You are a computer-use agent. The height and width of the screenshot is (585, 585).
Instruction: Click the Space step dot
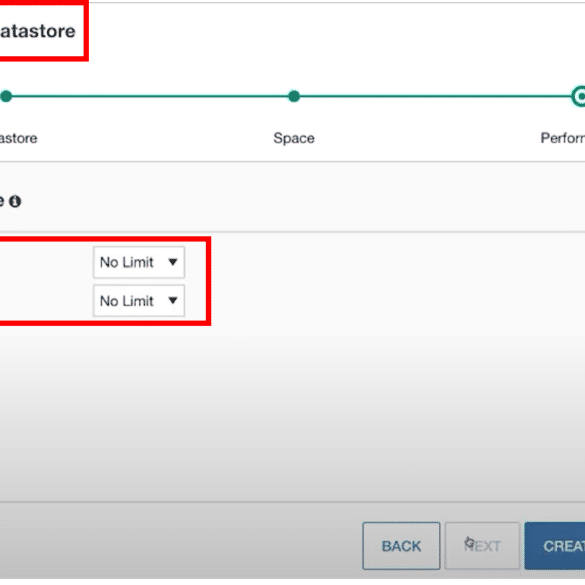click(x=294, y=96)
